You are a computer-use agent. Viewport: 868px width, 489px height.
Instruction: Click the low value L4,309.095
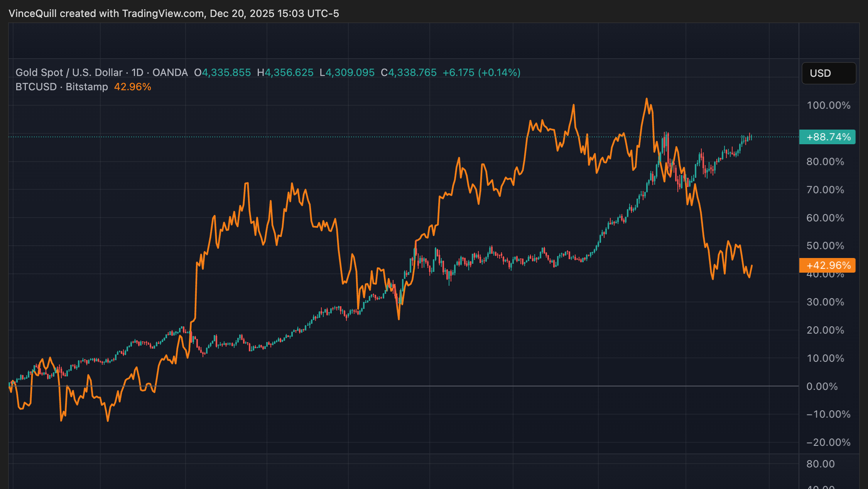pyautogui.click(x=347, y=73)
